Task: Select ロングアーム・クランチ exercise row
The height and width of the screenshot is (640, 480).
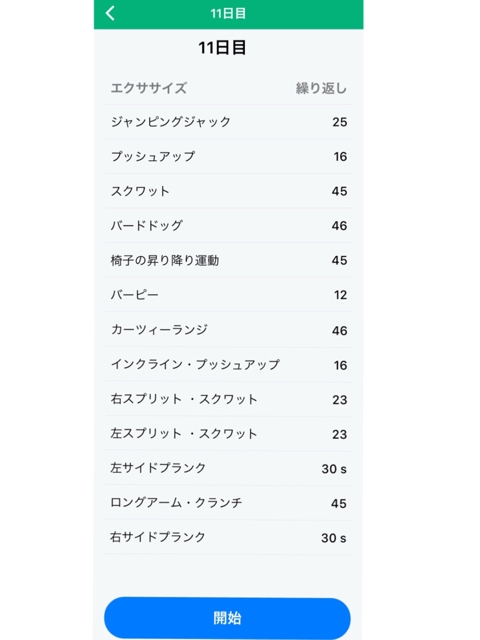Action: (x=229, y=503)
